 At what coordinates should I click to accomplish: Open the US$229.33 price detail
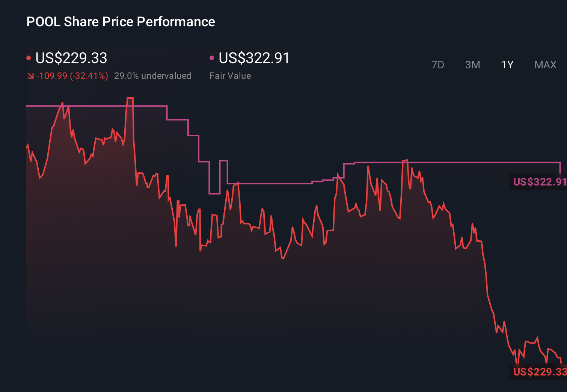click(x=71, y=58)
